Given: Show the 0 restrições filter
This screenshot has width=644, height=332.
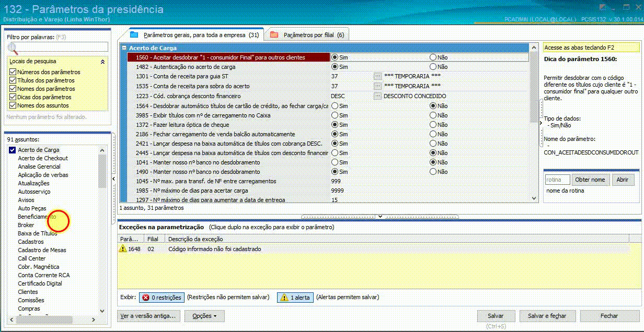Looking at the screenshot, I should click(x=162, y=298).
